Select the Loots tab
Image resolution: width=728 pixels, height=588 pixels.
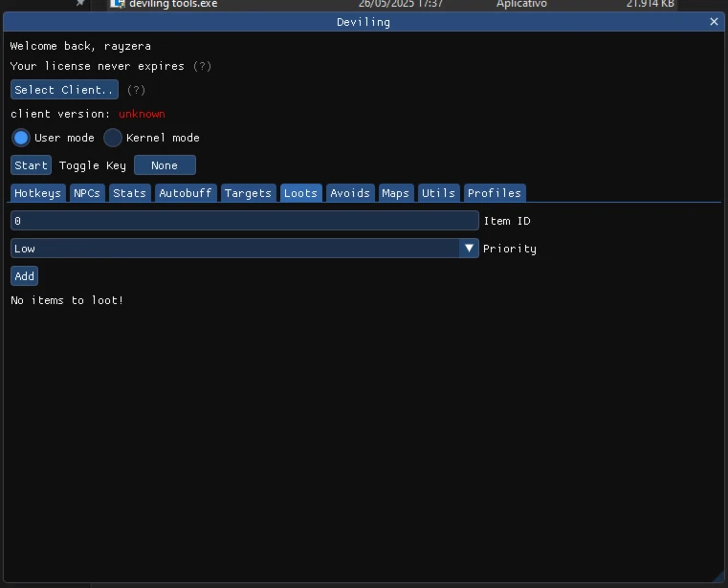point(300,193)
